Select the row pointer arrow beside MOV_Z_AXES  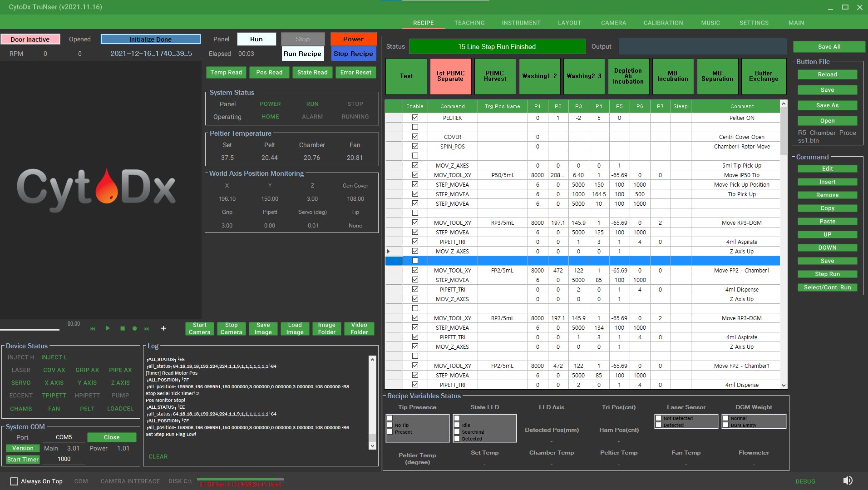tap(388, 251)
